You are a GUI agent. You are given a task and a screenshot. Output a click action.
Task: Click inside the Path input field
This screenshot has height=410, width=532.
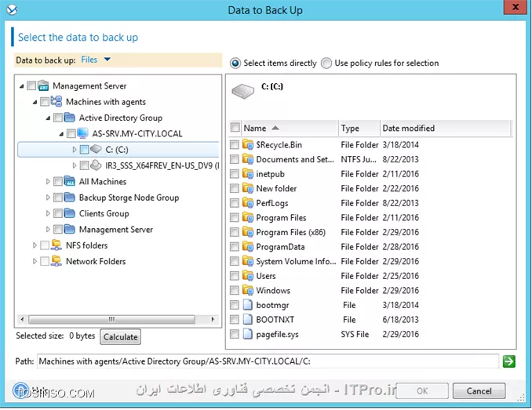[268, 361]
